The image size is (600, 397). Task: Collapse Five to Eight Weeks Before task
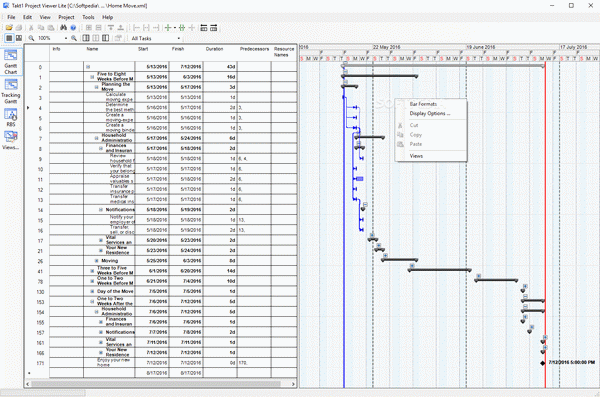coord(92,77)
